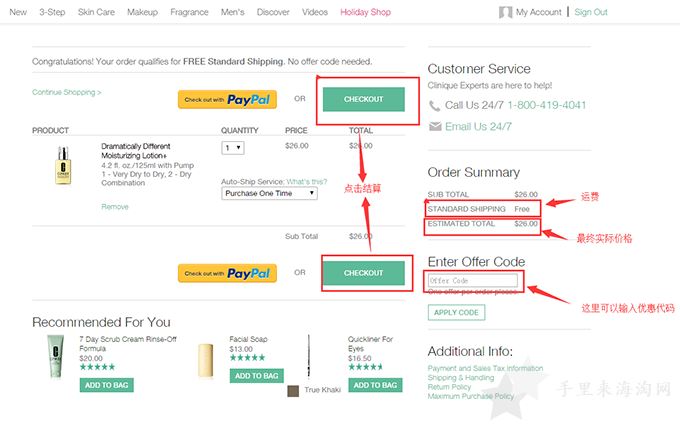Click into the Offer Code field

point(473,281)
